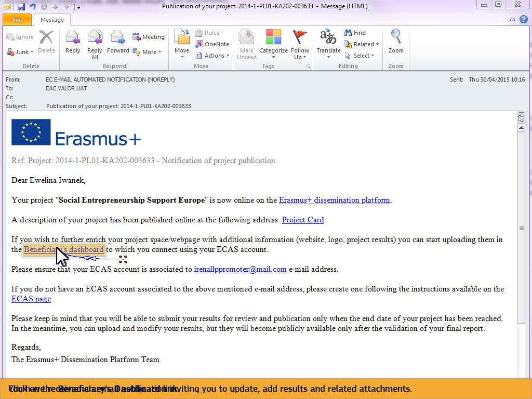
Task: Flag the message with Follow Up
Action: [300, 45]
